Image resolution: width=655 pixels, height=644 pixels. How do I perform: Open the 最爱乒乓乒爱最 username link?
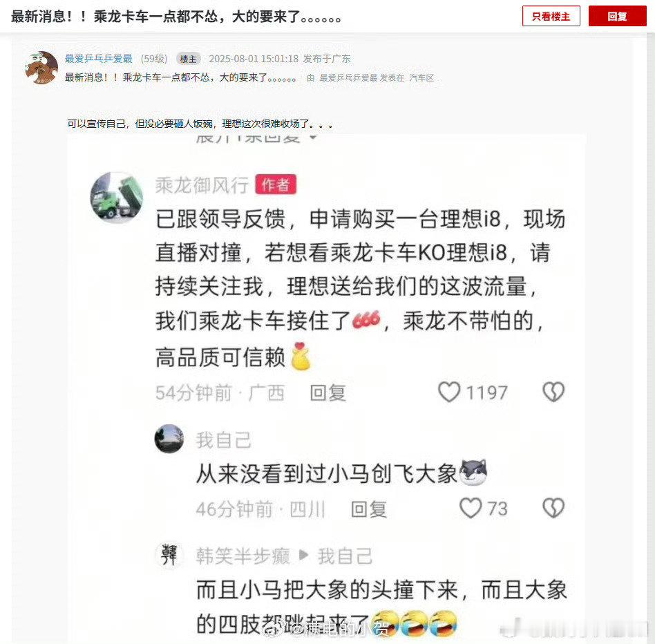pos(99,59)
